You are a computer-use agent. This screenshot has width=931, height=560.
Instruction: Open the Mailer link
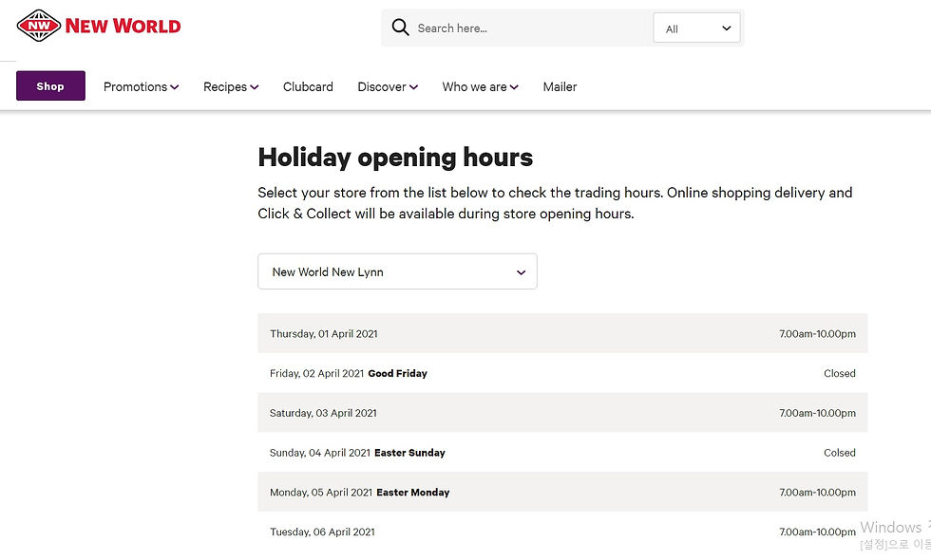(560, 86)
